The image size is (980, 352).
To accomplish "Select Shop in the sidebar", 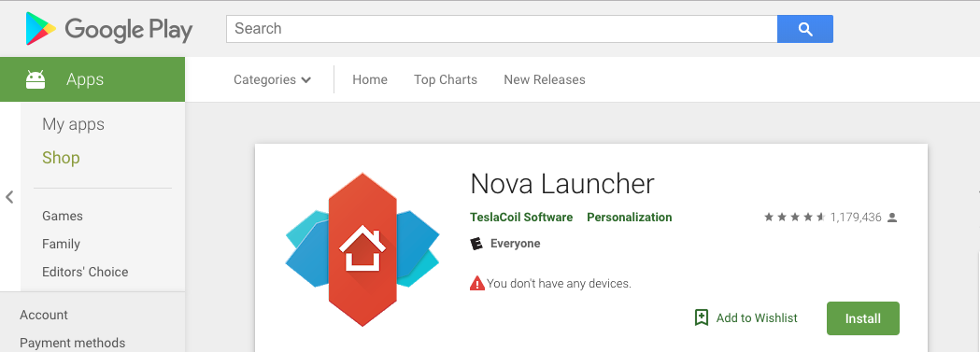I will (61, 158).
